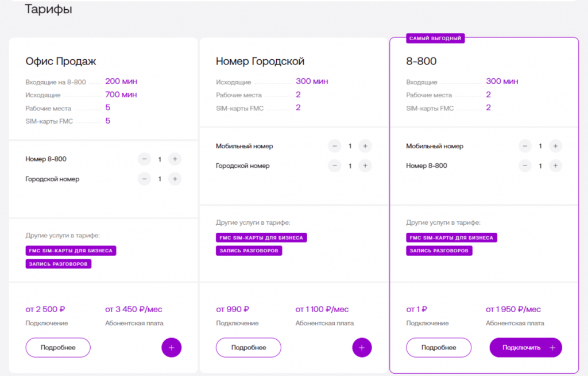Open Подробнее for Офис Продаж tariff

(x=58, y=347)
